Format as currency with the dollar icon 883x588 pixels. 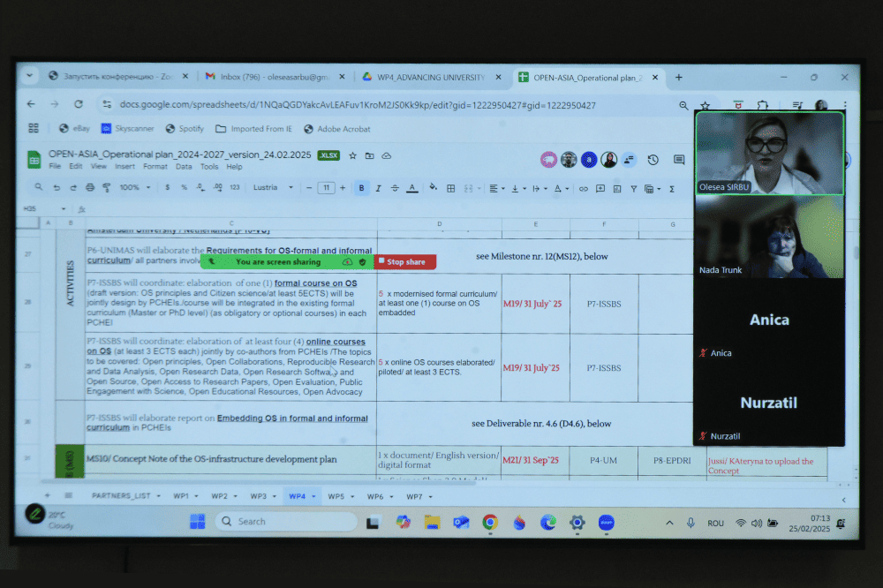tap(167, 187)
